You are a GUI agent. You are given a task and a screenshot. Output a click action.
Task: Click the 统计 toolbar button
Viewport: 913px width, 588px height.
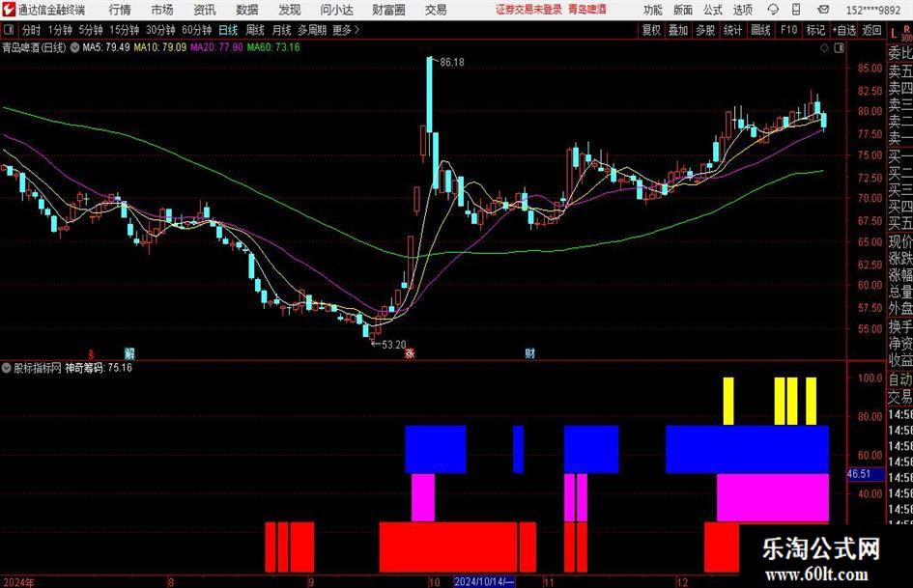(732, 30)
